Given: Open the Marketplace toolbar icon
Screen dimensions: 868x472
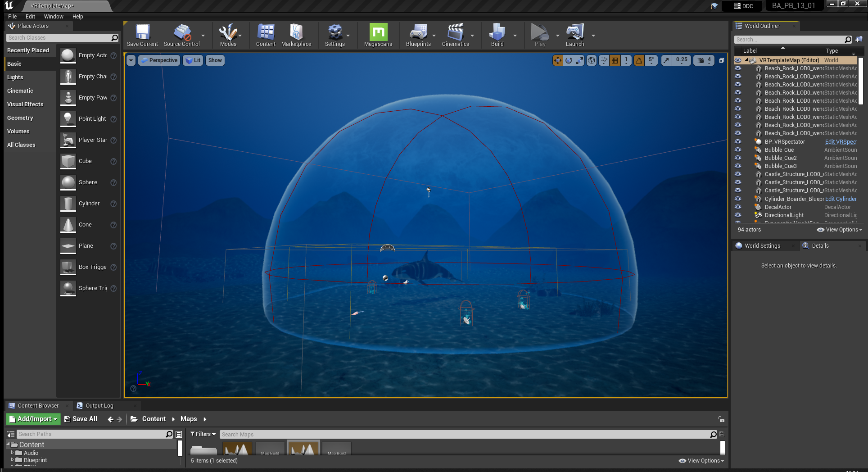Looking at the screenshot, I should (296, 35).
